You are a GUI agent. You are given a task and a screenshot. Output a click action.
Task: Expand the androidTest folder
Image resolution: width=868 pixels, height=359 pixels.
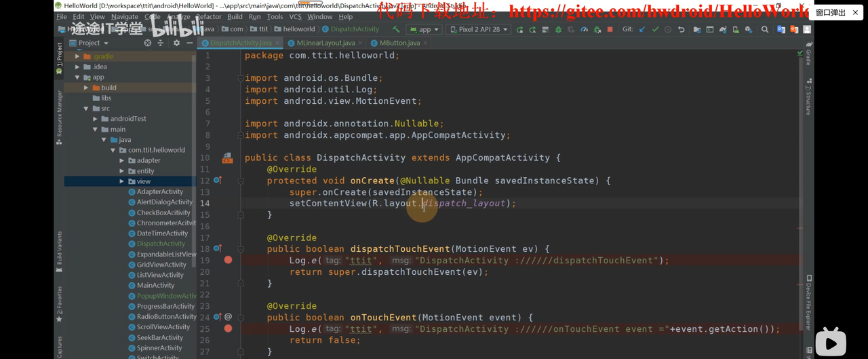(95, 119)
